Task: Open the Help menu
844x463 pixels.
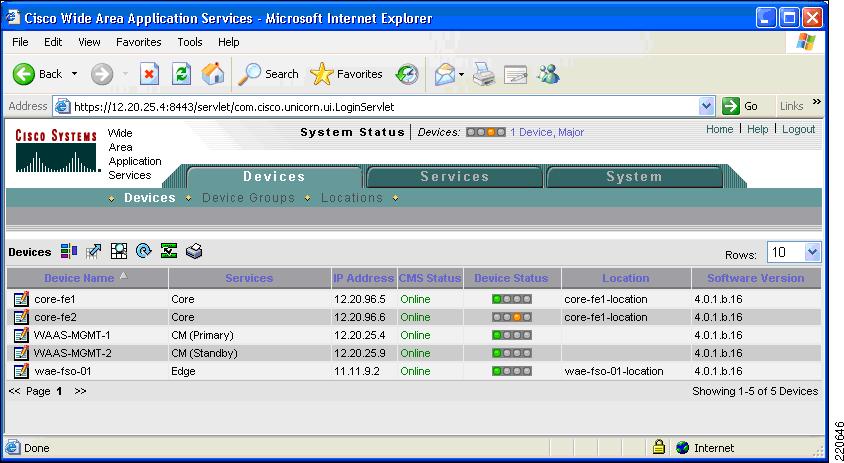Action: click(229, 42)
